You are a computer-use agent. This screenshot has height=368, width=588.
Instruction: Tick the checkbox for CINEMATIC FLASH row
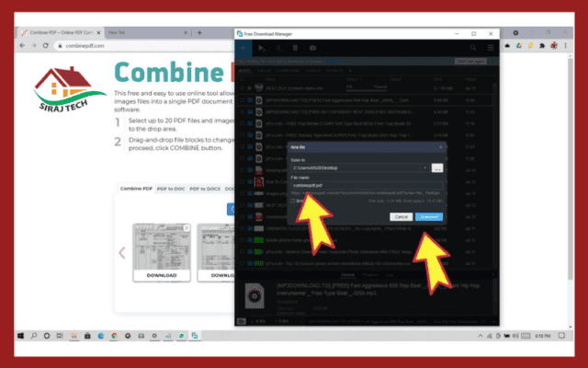243,228
